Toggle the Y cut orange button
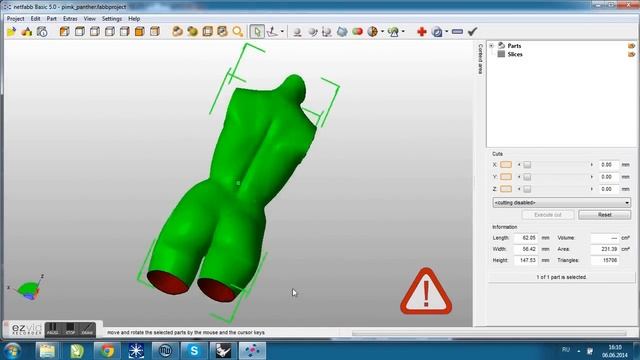 (x=506, y=177)
